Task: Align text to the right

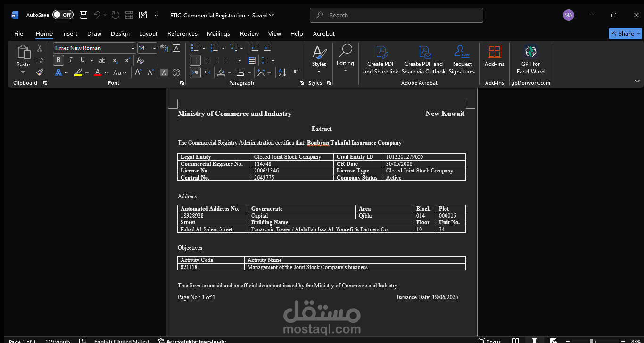Action: click(220, 60)
